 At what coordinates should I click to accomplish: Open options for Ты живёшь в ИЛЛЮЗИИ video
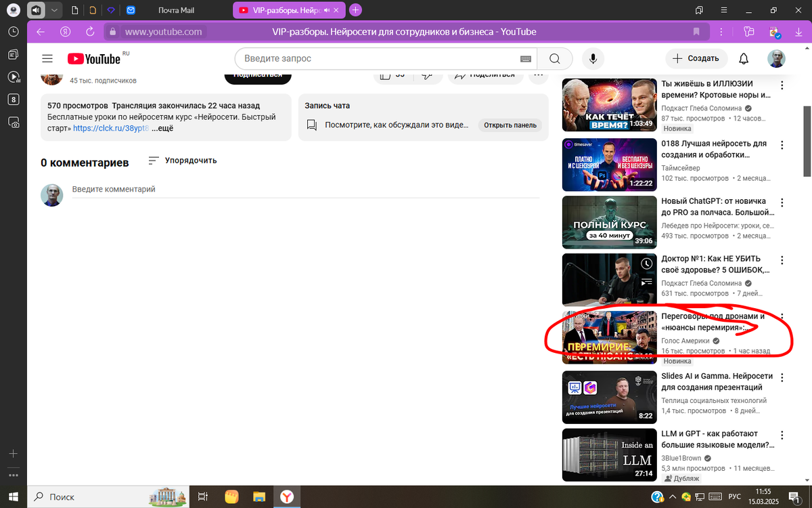[x=782, y=85]
